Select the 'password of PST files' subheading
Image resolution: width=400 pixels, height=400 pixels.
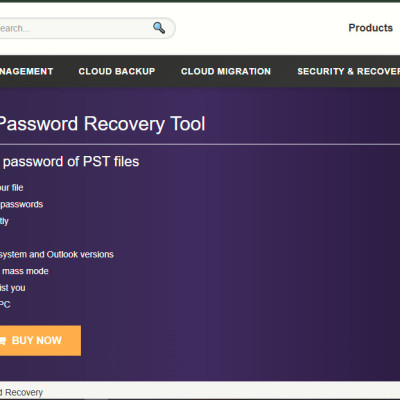71,162
